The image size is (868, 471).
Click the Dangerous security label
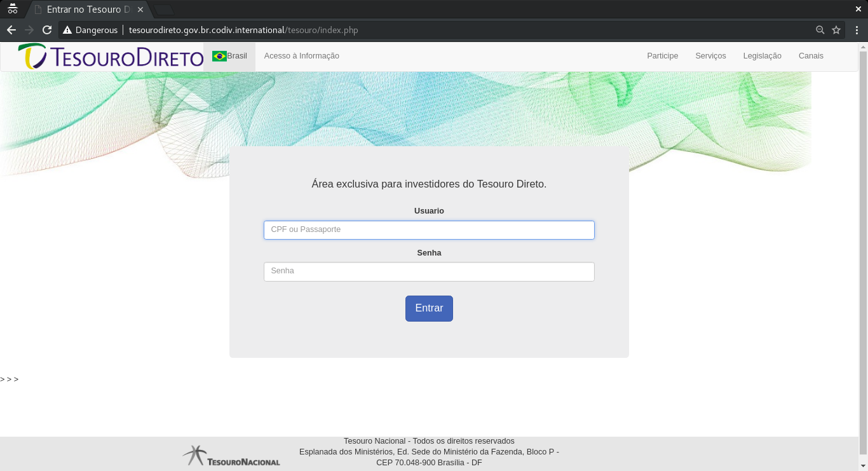click(x=97, y=30)
